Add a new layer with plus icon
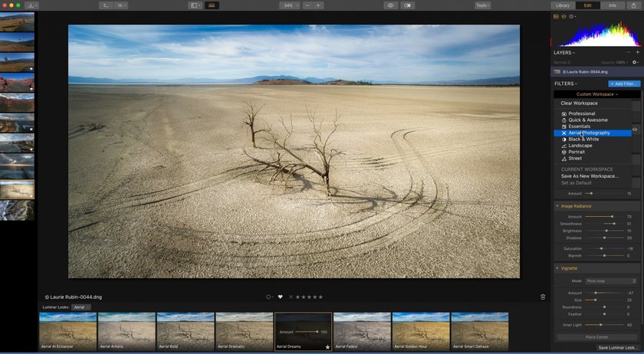The width and height of the screenshot is (644, 354). [637, 53]
